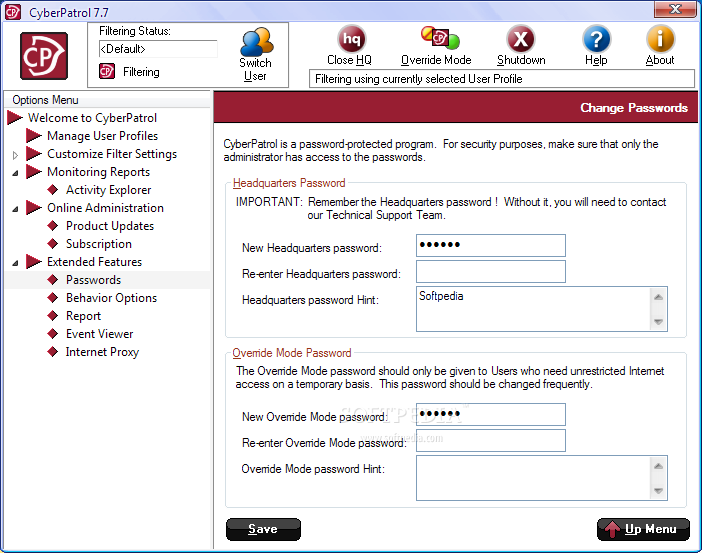
Task: Collapse Monitoring Reports tree node
Action: click(15, 173)
